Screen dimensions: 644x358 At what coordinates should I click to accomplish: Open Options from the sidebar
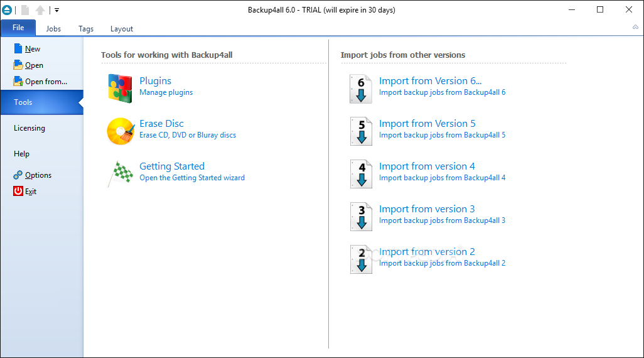pos(38,175)
